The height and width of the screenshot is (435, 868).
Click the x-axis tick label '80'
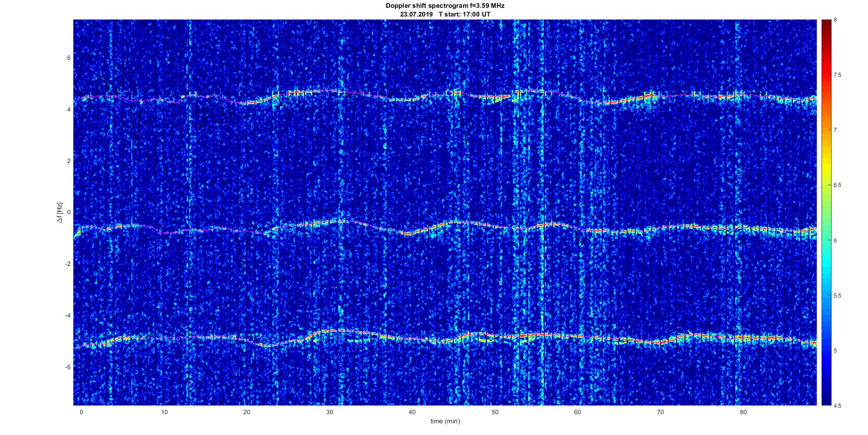coord(743,412)
